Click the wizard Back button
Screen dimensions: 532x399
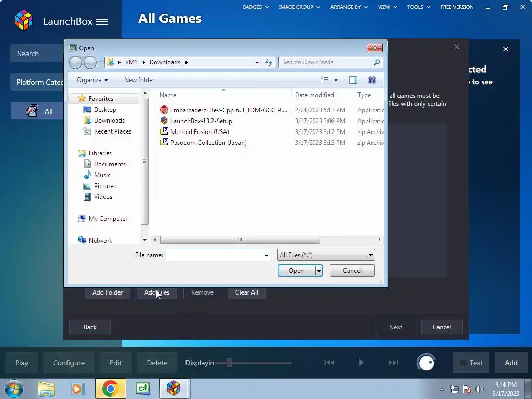tap(90, 327)
